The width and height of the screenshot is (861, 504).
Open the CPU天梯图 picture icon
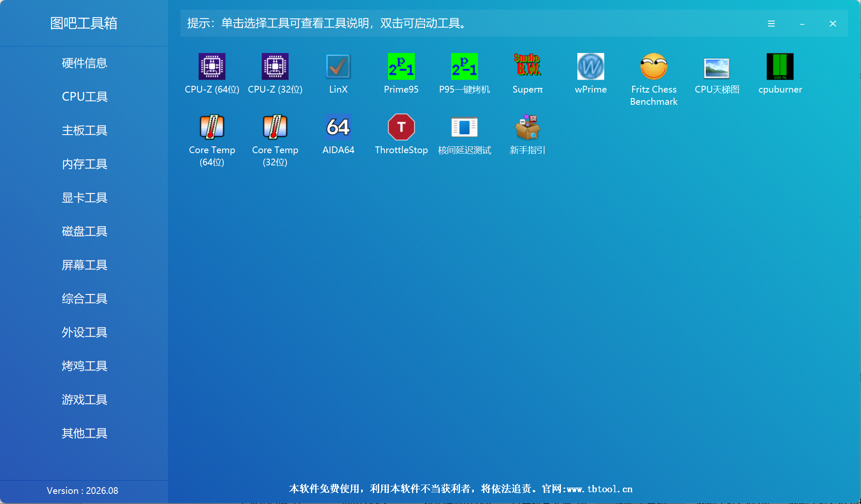pyautogui.click(x=717, y=68)
